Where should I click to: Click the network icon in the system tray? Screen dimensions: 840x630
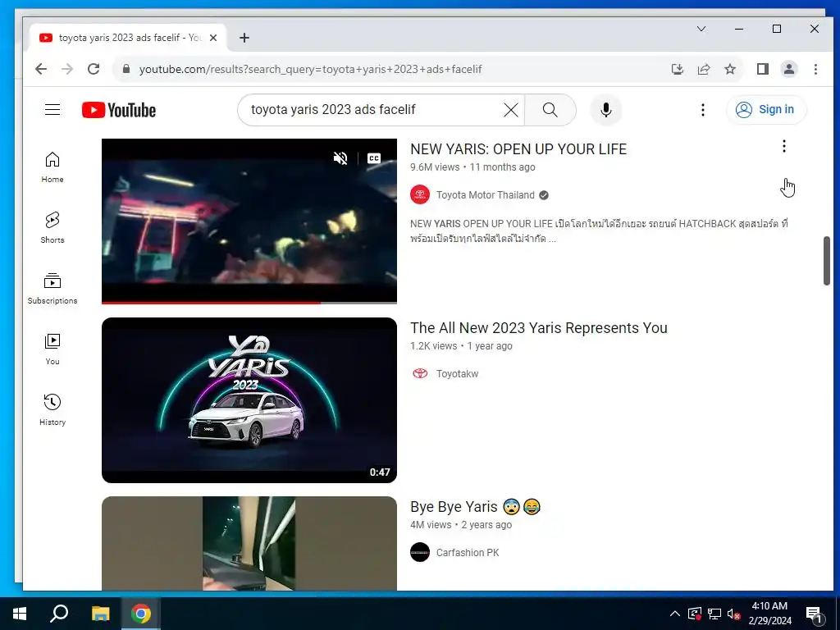pos(714,614)
